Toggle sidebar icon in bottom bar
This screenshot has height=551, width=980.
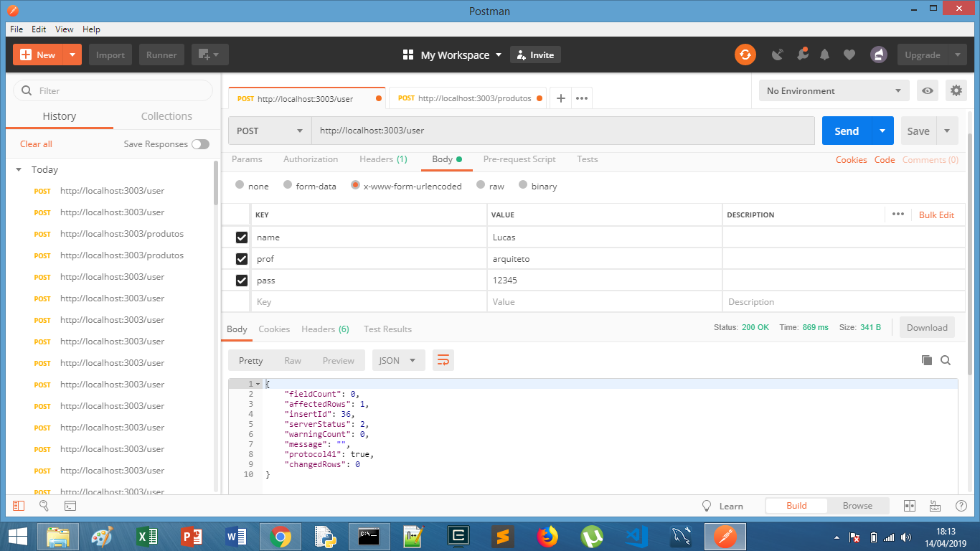tap(19, 506)
